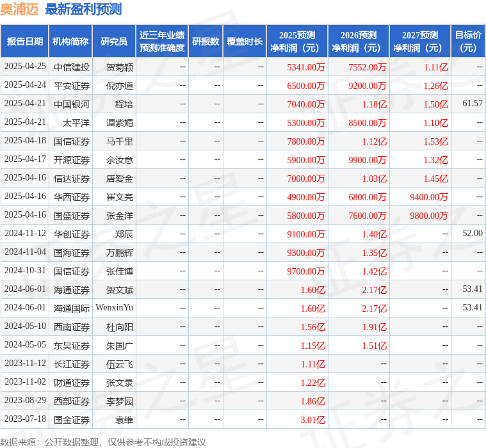Click institution 开源证券
Viewport: 486px width, 448px height.
click(72, 160)
